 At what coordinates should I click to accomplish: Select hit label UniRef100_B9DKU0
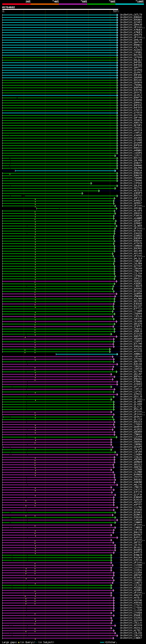131,241
